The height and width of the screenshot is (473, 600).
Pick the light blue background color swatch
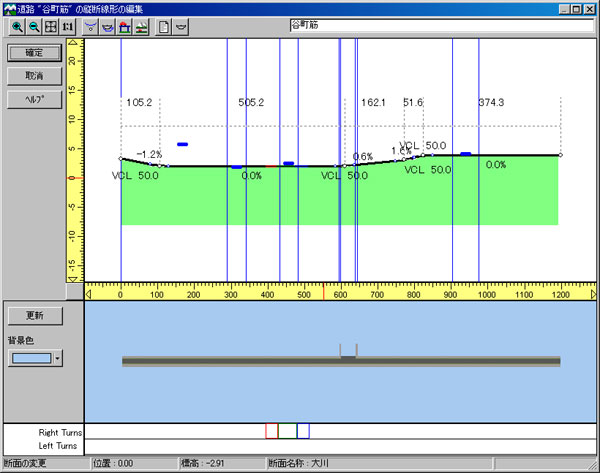(x=31, y=359)
